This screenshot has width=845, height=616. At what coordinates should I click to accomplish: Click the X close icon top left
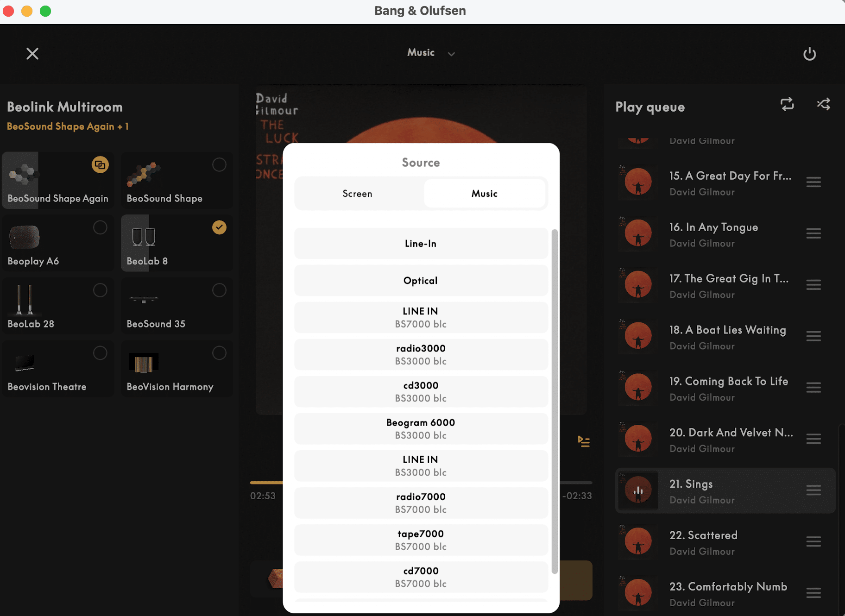(x=32, y=54)
